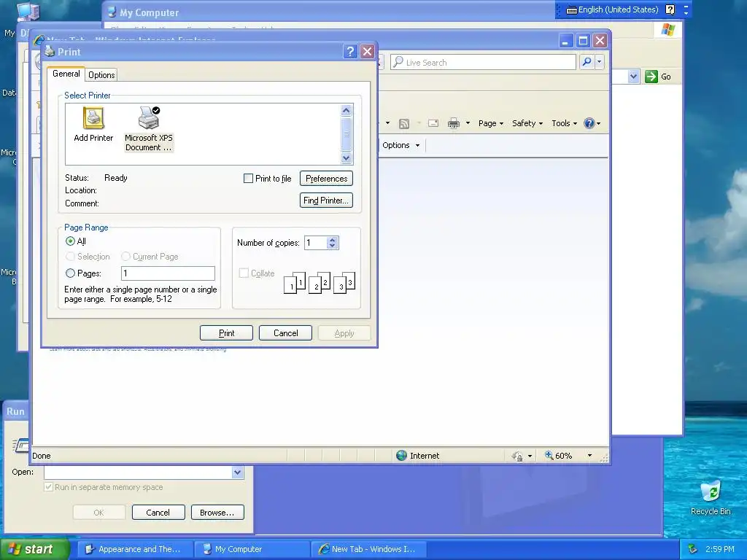Expand the printer button dropdown arrow
The width and height of the screenshot is (747, 560).
coord(468,123)
